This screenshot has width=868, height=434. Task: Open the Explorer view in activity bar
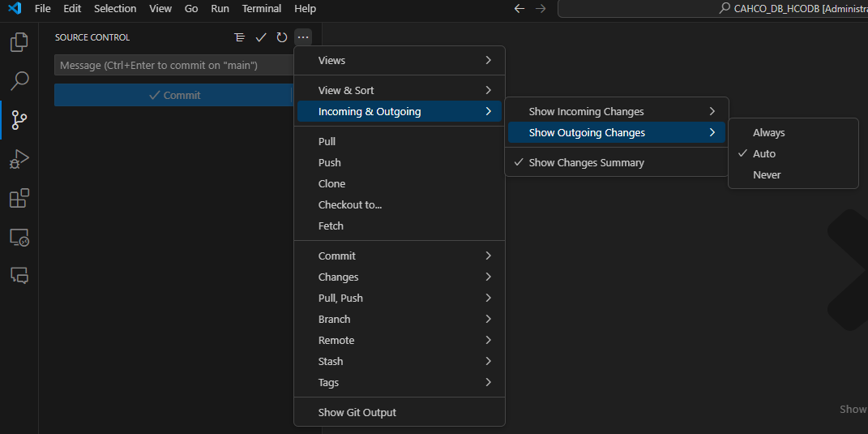(x=19, y=41)
